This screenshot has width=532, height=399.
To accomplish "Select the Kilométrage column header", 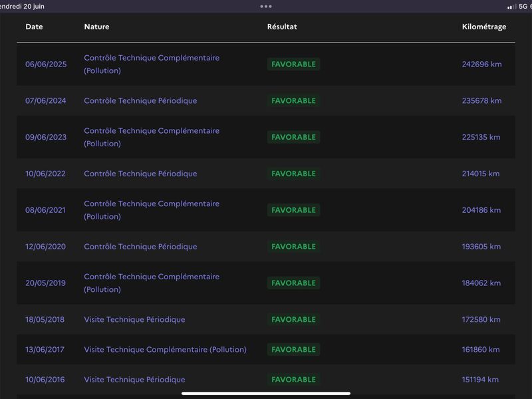I will point(484,27).
